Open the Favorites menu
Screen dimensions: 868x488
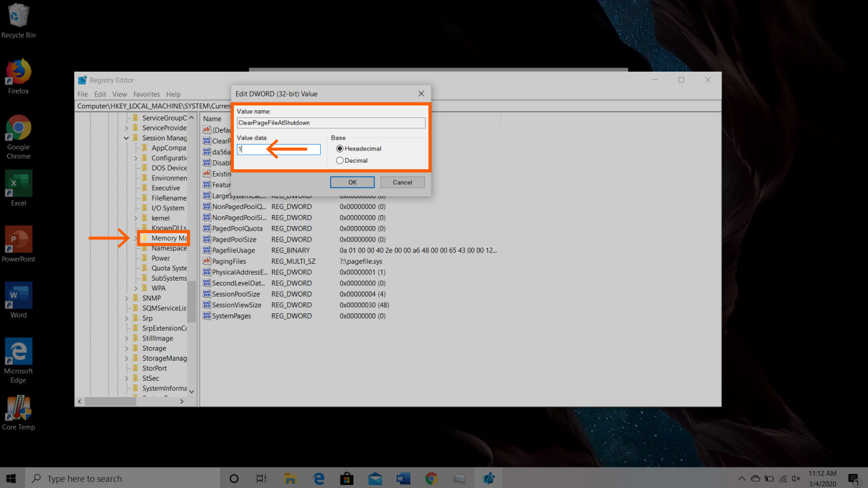coord(146,95)
